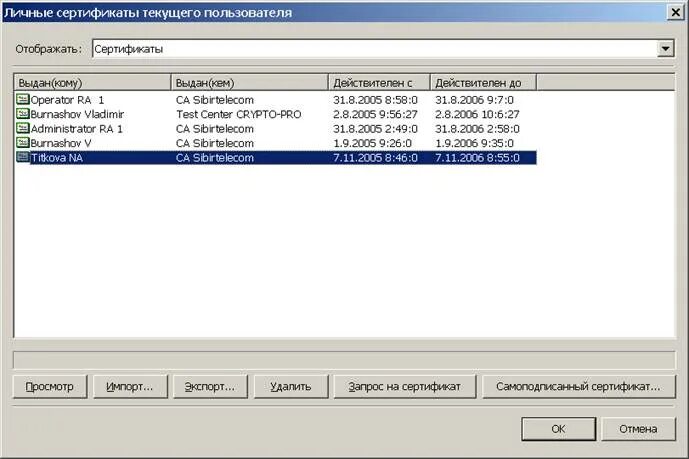Click the certificate icon beside Burnashov Vladimir
Image resolution: width=689 pixels, height=459 pixels.
(x=23, y=113)
